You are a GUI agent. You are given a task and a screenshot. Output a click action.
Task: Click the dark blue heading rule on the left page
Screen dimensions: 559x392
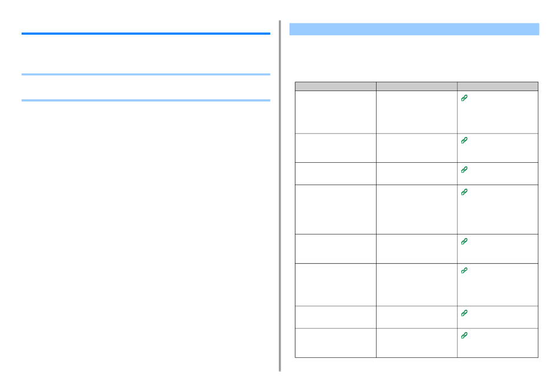146,33
